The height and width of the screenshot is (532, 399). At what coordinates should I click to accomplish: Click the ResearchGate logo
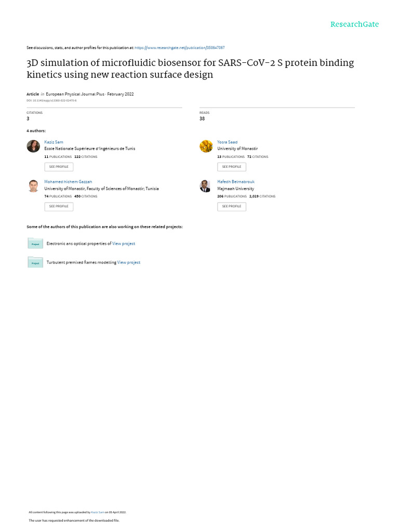click(x=355, y=24)
